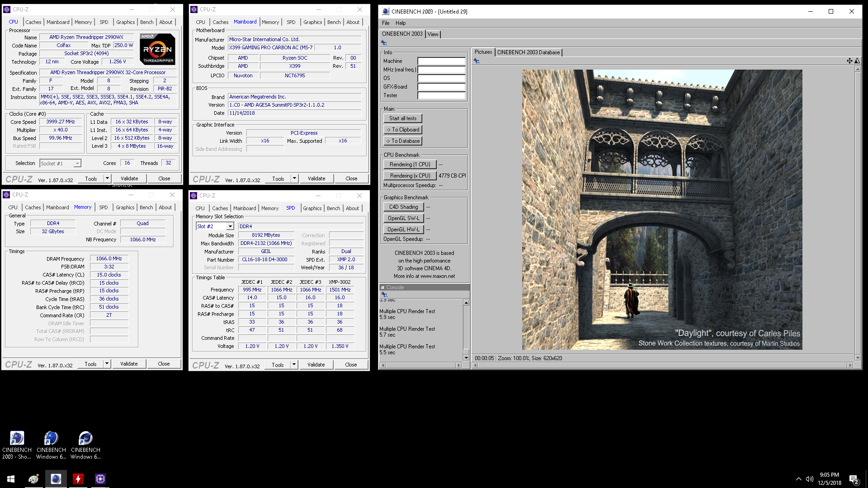Screen dimensions: 868x488
Task: Select the rightmost CINEBENCH Windows 6 desktop icon
Action: [85, 445]
